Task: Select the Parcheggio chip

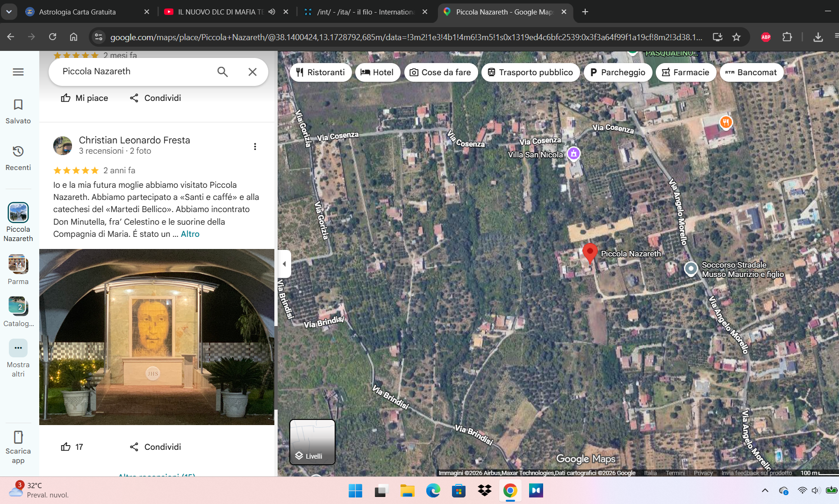Action: pos(618,72)
